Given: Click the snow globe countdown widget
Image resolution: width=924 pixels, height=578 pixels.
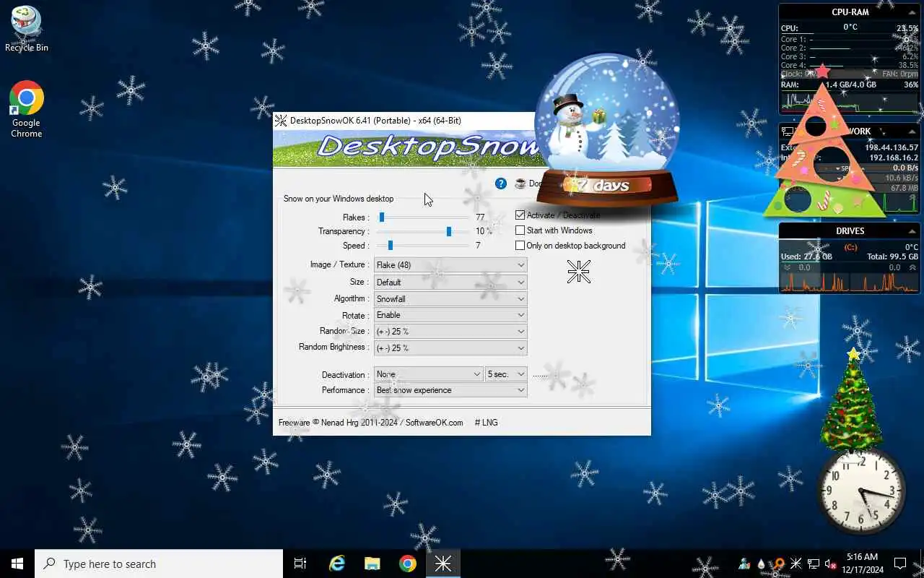Looking at the screenshot, I should coord(608,130).
